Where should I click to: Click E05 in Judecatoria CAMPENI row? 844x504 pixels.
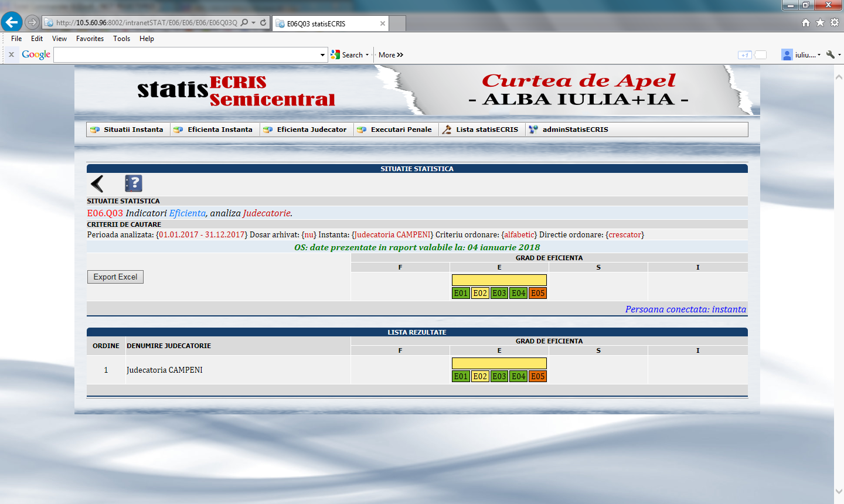[538, 376]
